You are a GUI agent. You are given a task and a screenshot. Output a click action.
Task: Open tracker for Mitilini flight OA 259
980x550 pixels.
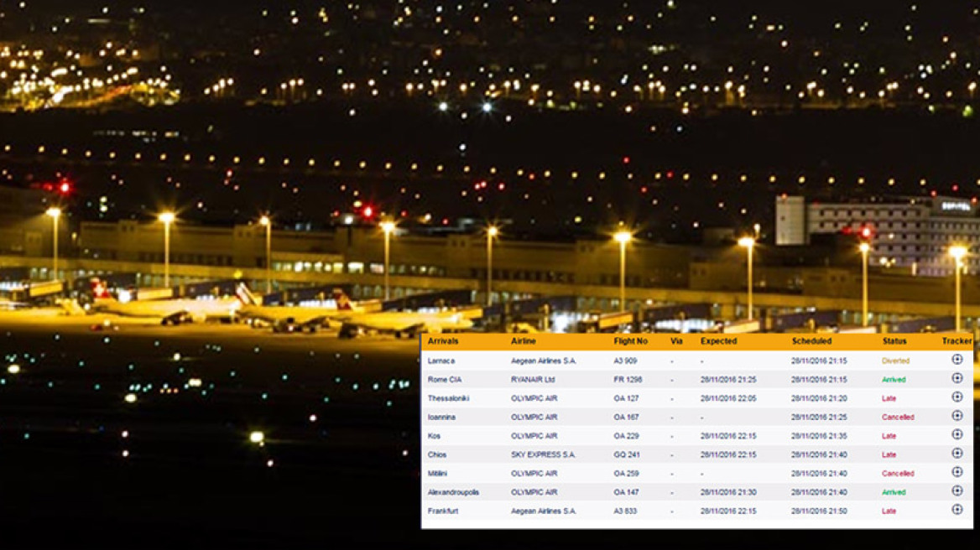pyautogui.click(x=957, y=472)
